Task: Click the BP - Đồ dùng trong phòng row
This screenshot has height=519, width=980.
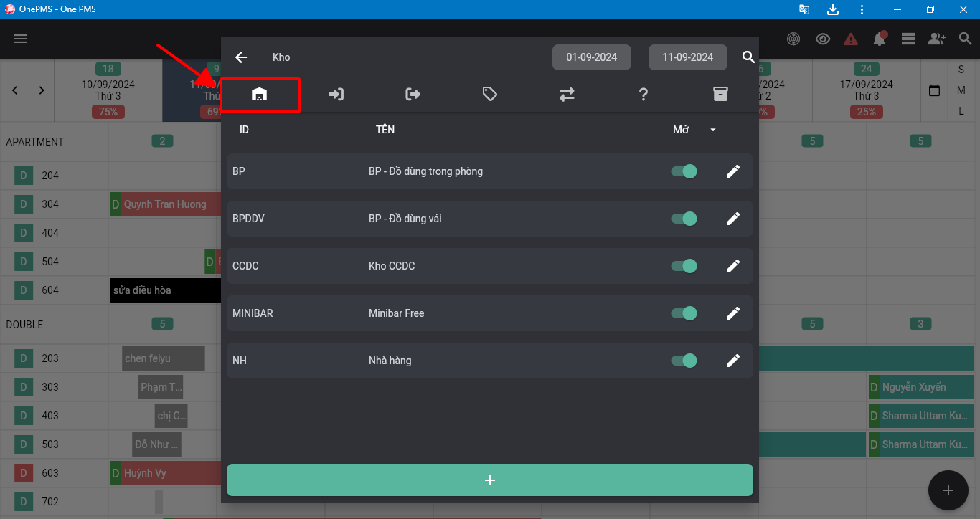Action: tap(490, 171)
